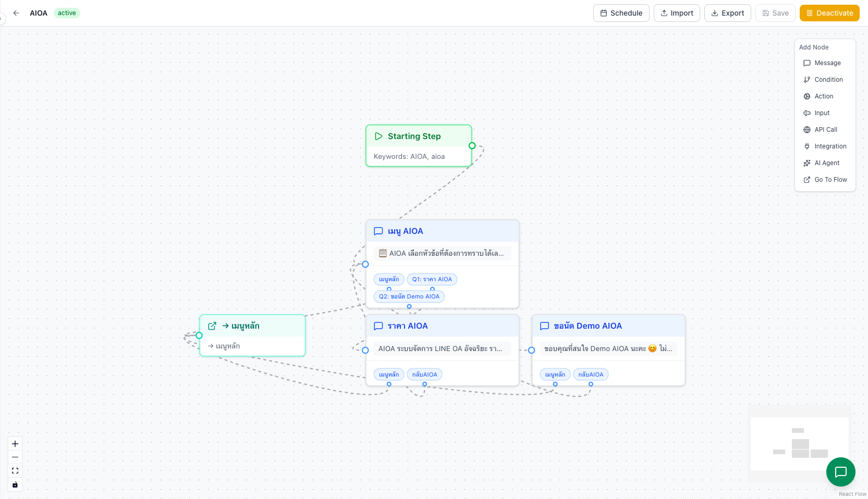Export the current flow
868x499 pixels.
(x=727, y=13)
